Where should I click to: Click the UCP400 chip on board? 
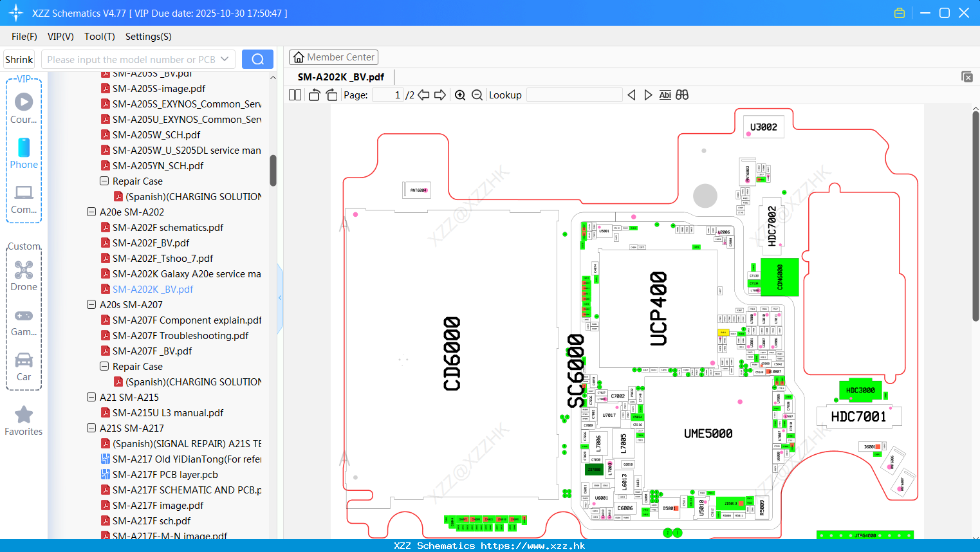(x=658, y=308)
